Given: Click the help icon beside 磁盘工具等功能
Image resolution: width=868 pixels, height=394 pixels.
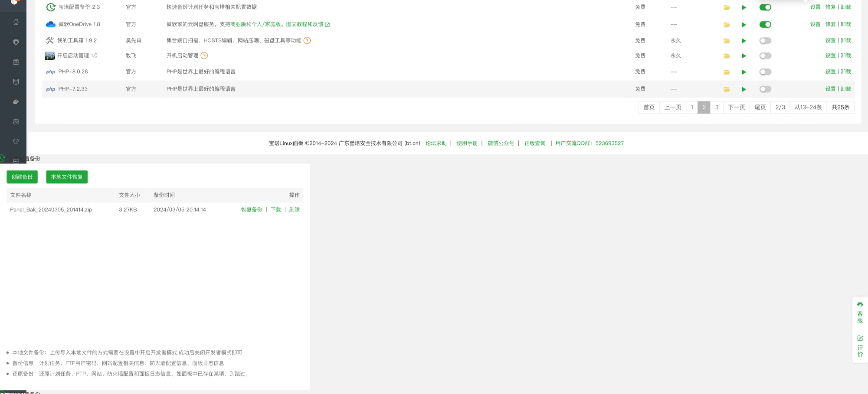Looking at the screenshot, I should [307, 41].
